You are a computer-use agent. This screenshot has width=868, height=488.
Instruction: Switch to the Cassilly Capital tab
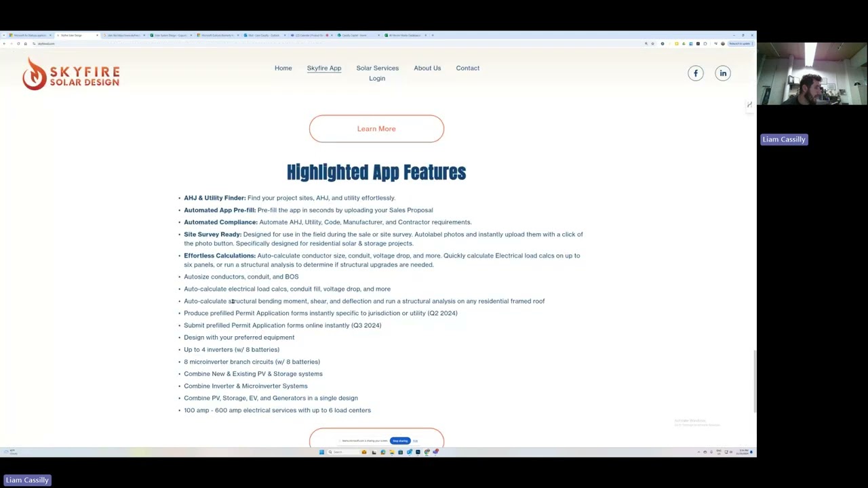tap(357, 35)
